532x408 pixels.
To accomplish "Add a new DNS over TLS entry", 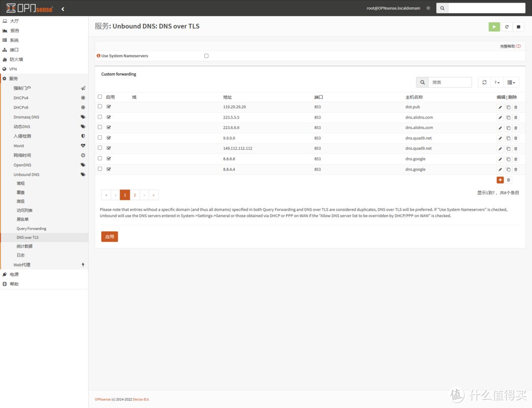I will pyautogui.click(x=500, y=180).
